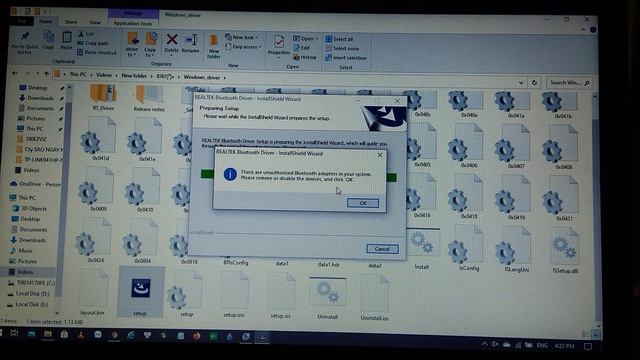Select 3D Objects in the navigation pane
Screen dimensions: 640x360
click(x=30, y=208)
